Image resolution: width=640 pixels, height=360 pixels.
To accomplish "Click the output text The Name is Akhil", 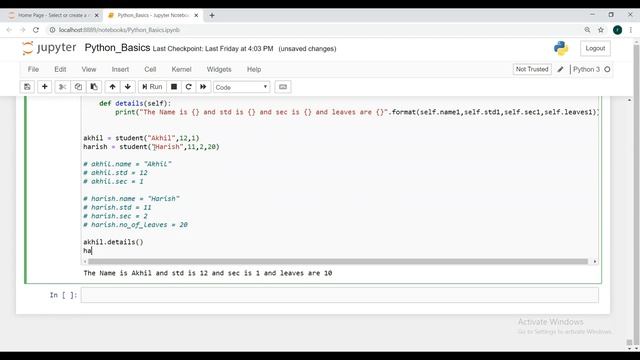I will 208,273.
